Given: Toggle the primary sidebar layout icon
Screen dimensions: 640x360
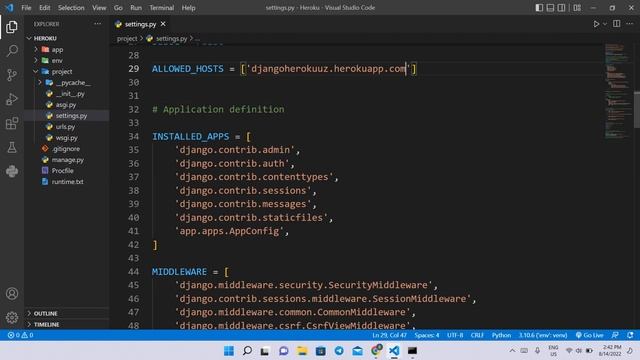Looking at the screenshot, I should click(539, 8).
